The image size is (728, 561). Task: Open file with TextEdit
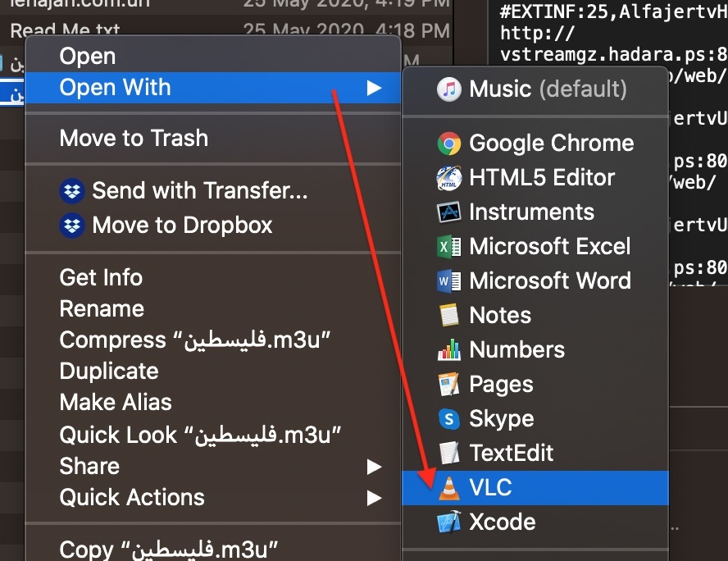511,453
